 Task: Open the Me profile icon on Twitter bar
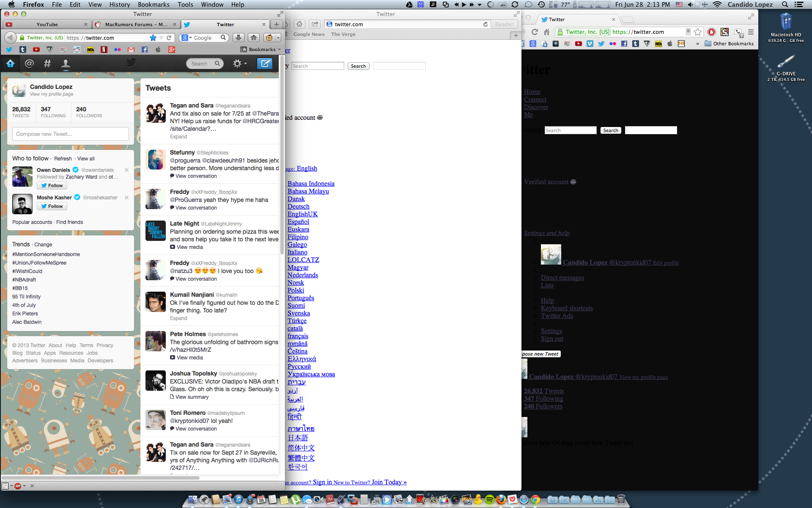click(66, 63)
